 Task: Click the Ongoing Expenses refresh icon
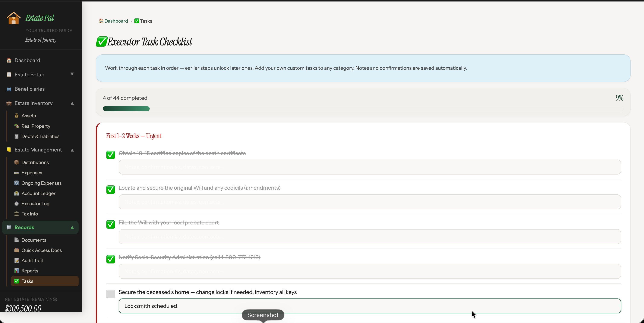click(x=16, y=183)
